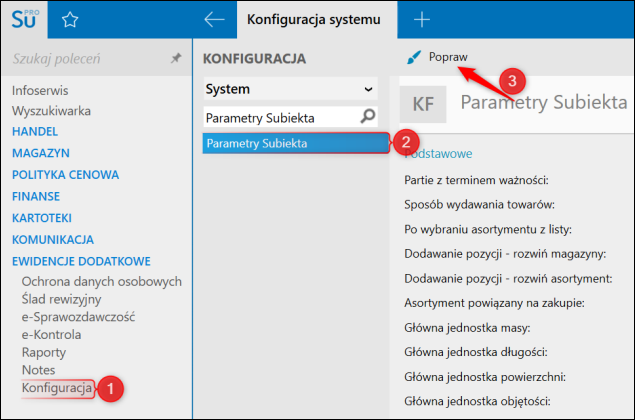The image size is (635, 420).
Task: Expand the HANDEL section
Action: point(35,132)
